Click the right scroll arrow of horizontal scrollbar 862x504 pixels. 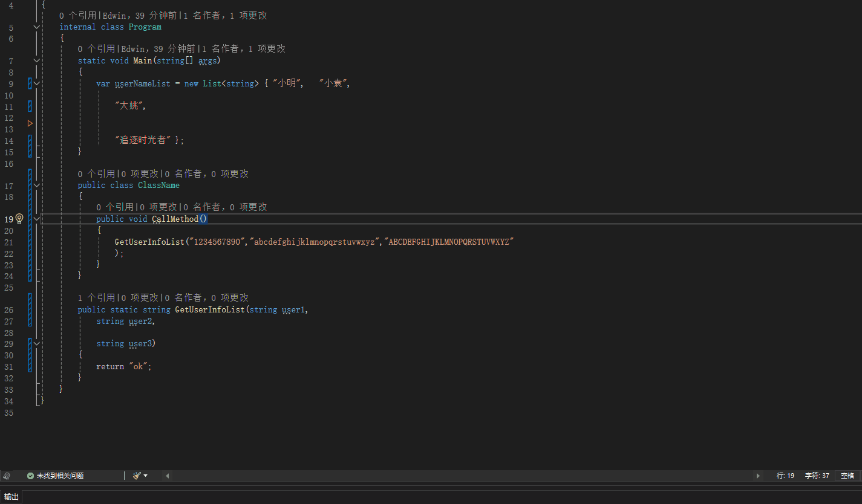758,476
